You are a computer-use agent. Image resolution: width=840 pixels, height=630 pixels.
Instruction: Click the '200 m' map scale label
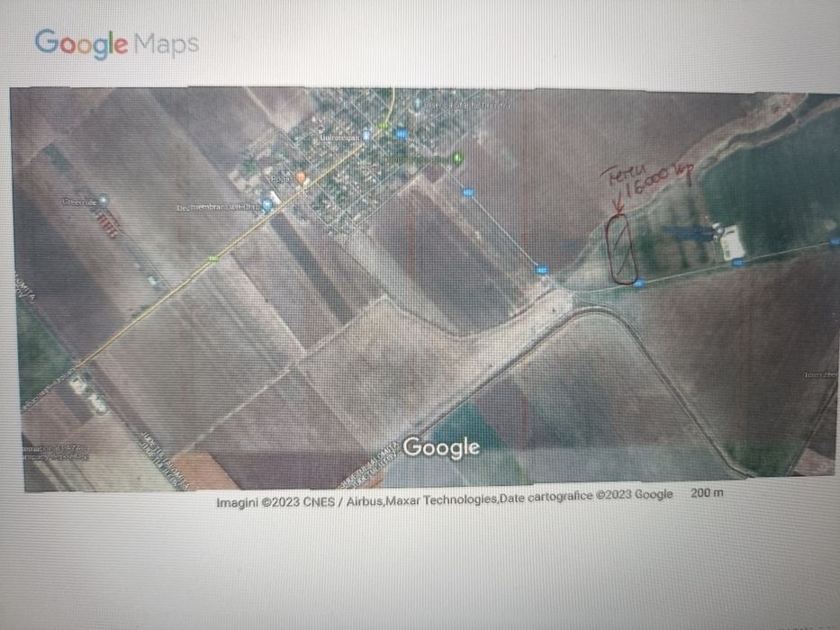tap(707, 492)
